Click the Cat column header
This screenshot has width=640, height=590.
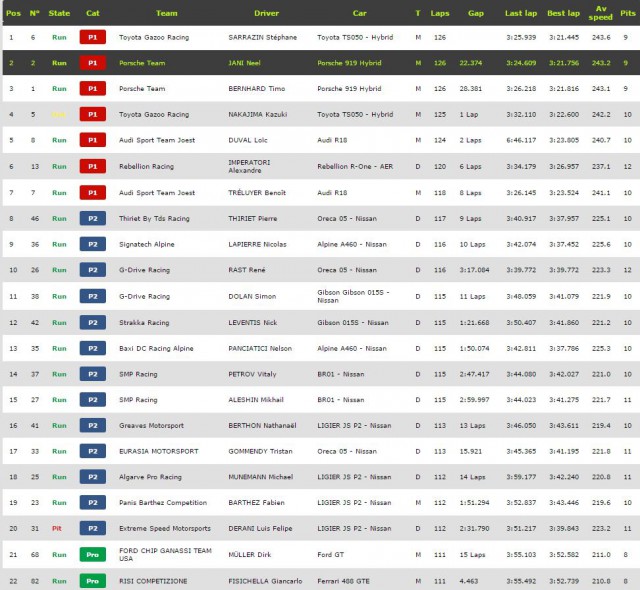click(93, 13)
